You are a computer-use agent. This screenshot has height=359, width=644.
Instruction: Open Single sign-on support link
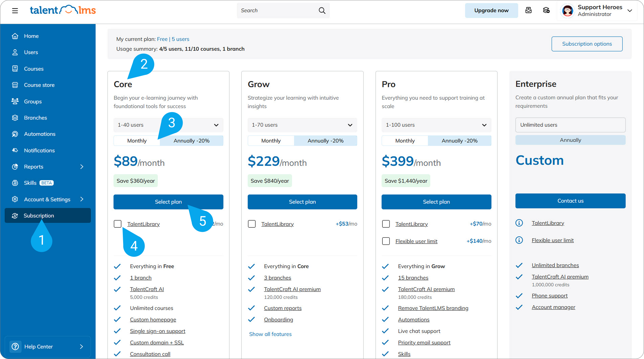coord(158,331)
